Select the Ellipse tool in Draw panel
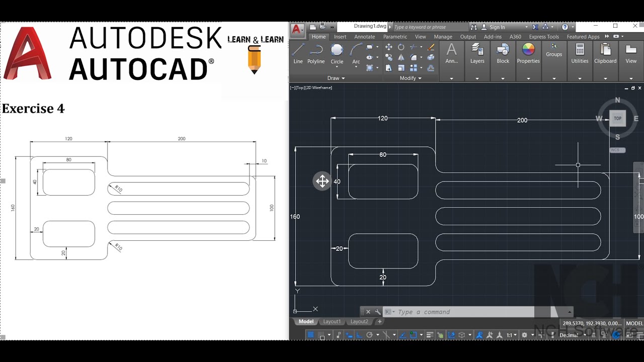This screenshot has width=644, height=362. tap(370, 57)
